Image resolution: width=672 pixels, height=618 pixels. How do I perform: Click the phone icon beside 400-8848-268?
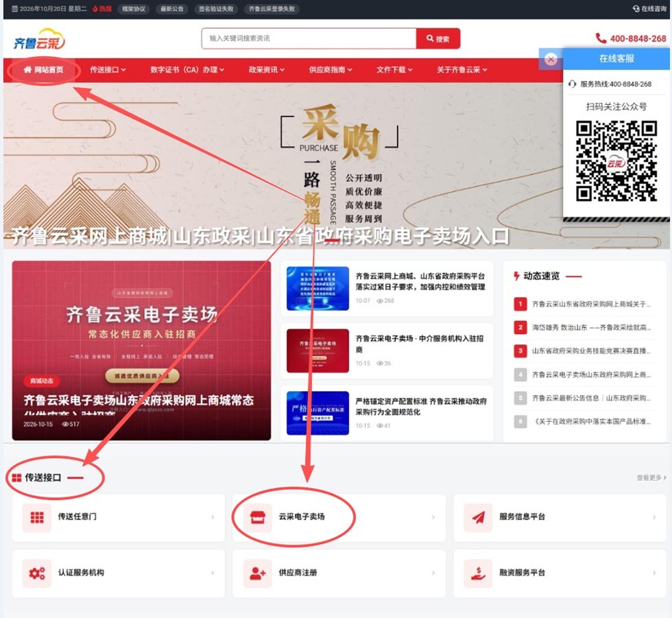point(601,38)
